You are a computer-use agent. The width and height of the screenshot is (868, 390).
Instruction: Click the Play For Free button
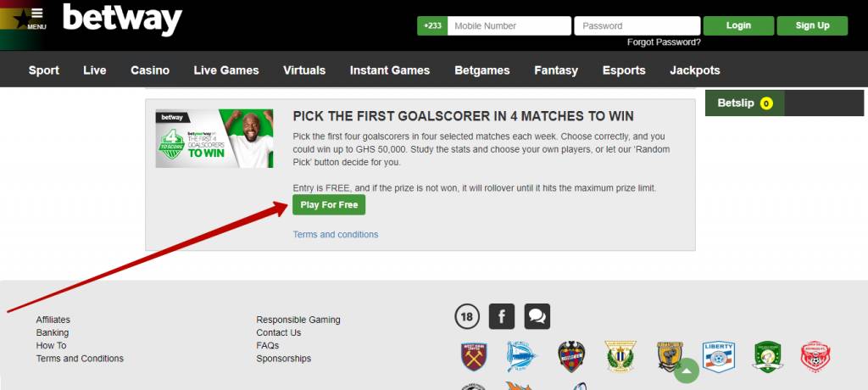(x=329, y=205)
